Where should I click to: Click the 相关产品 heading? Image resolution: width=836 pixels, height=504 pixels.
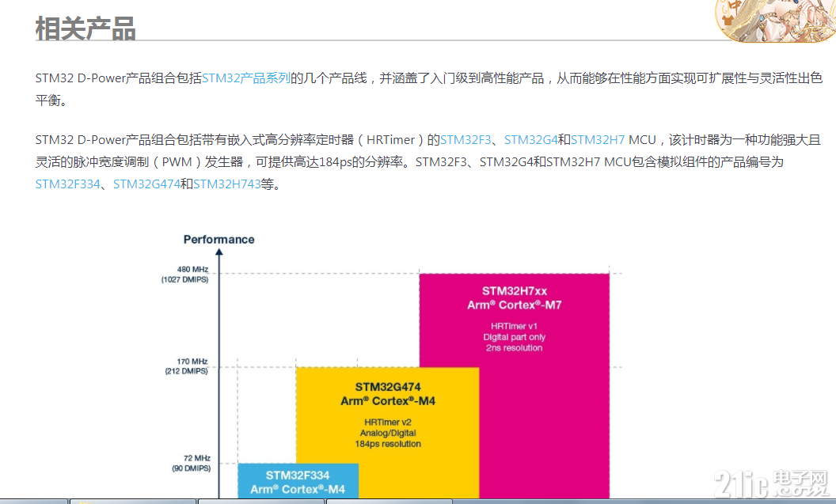point(85,28)
